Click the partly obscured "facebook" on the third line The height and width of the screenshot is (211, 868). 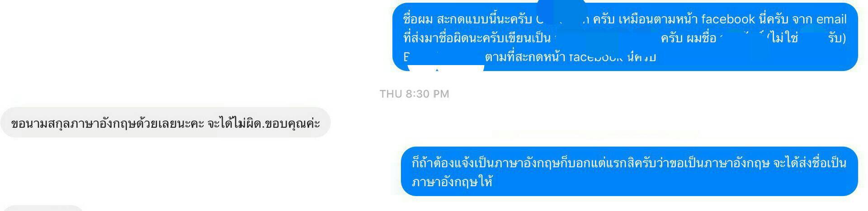[x=596, y=57]
